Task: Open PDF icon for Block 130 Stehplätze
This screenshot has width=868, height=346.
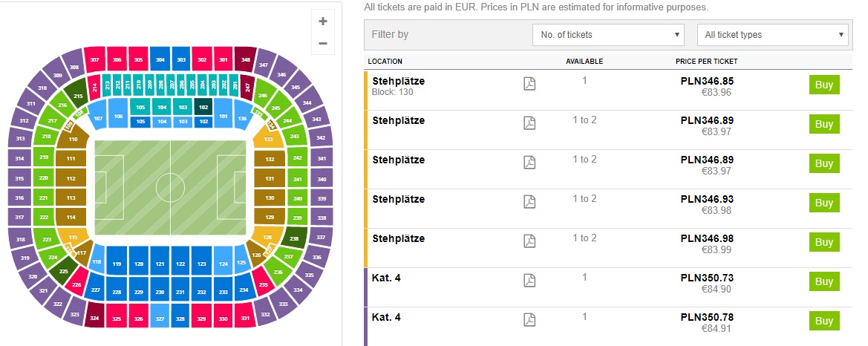Action: tap(529, 84)
